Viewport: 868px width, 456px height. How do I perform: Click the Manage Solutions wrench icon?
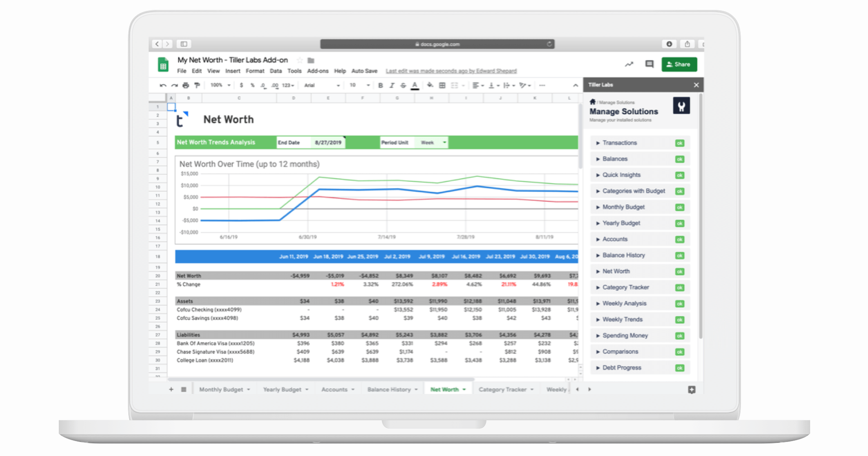681,106
